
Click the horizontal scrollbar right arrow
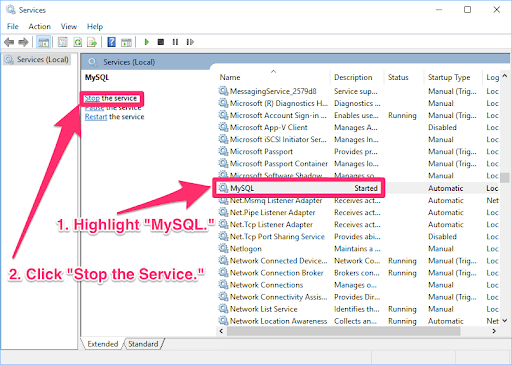coord(494,331)
